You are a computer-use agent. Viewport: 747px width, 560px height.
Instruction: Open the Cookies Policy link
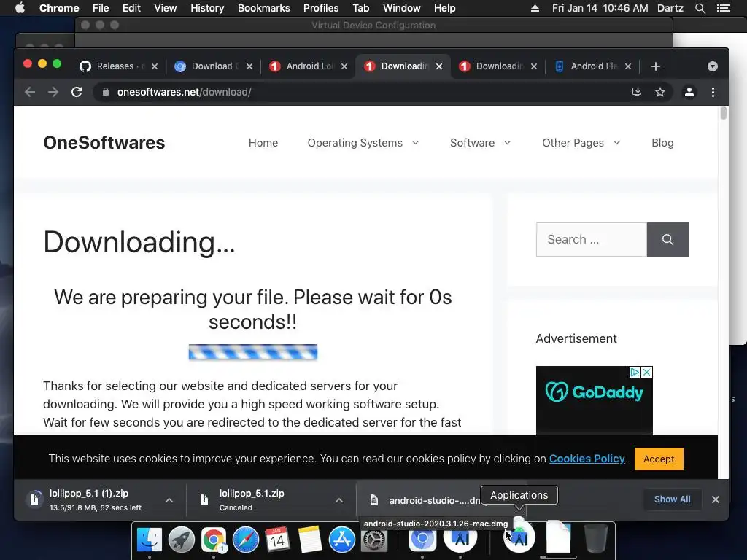[x=587, y=459]
